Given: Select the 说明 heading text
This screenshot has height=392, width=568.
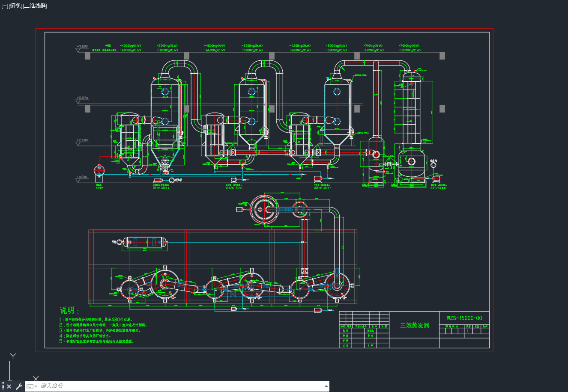Looking at the screenshot, I should pyautogui.click(x=69, y=310).
